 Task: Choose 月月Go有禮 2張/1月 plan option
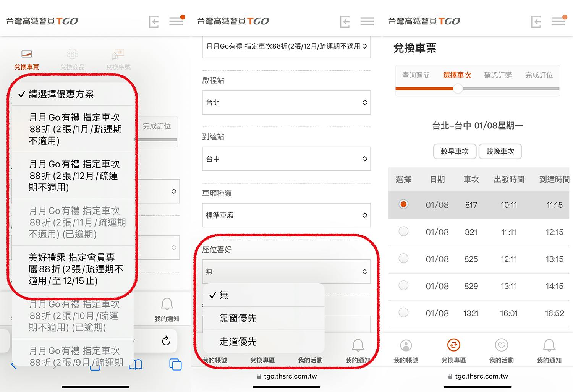[73, 129]
